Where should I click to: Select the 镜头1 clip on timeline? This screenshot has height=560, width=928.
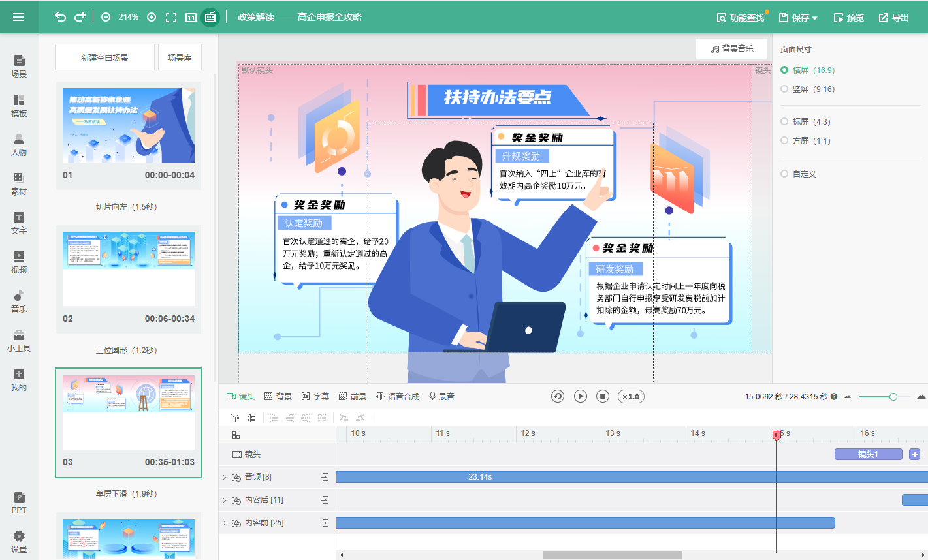click(868, 454)
